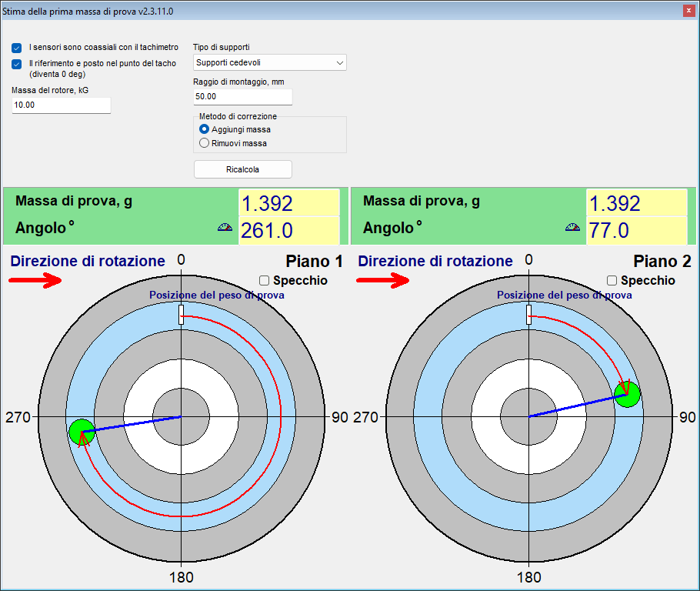This screenshot has height=591, width=700.
Task: Click the white reference marker atop Piano 2
Action: click(529, 315)
